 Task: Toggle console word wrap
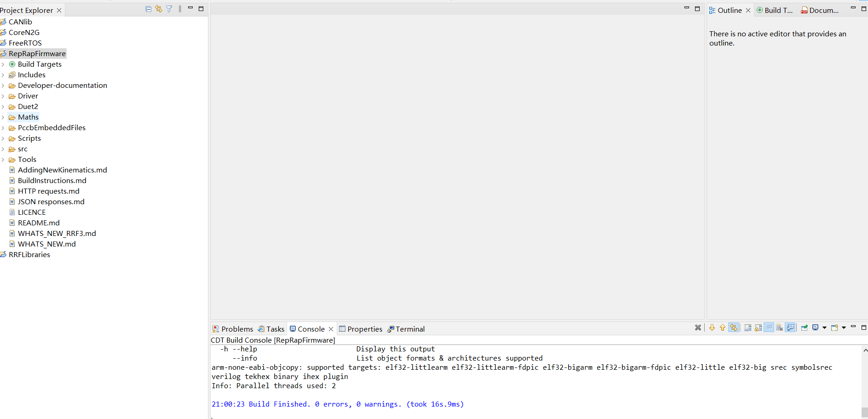(769, 327)
